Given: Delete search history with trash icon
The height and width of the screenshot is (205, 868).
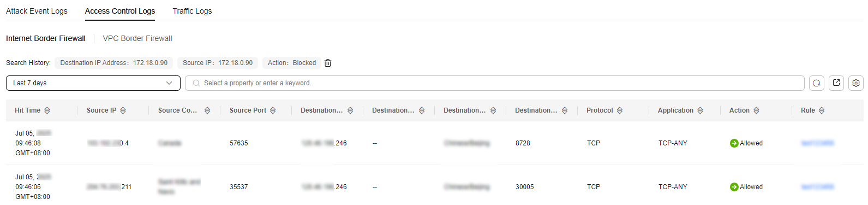Looking at the screenshot, I should click(328, 63).
